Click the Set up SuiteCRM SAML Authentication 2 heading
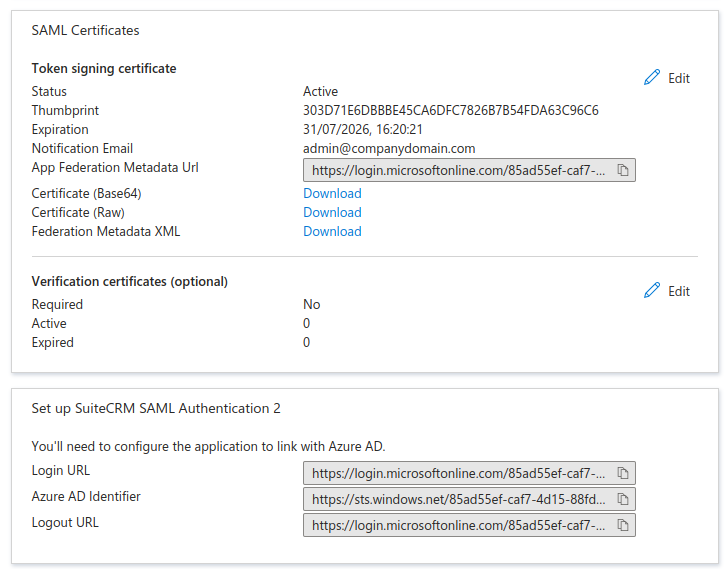 point(156,408)
